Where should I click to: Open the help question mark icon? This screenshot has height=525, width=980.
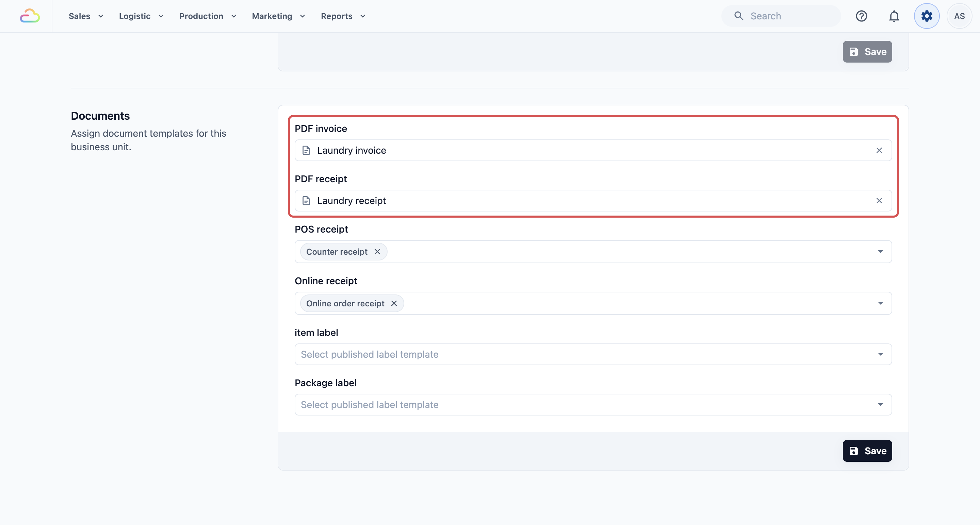[x=861, y=16]
